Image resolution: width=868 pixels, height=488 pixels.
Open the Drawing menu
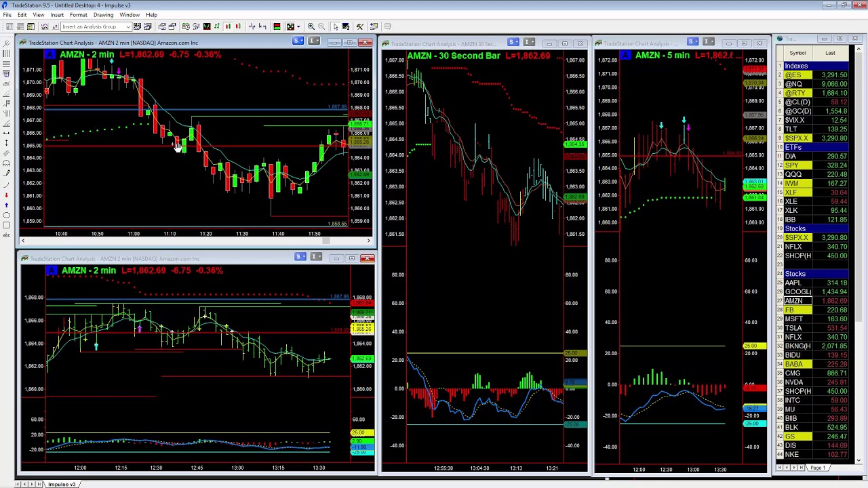coord(103,15)
